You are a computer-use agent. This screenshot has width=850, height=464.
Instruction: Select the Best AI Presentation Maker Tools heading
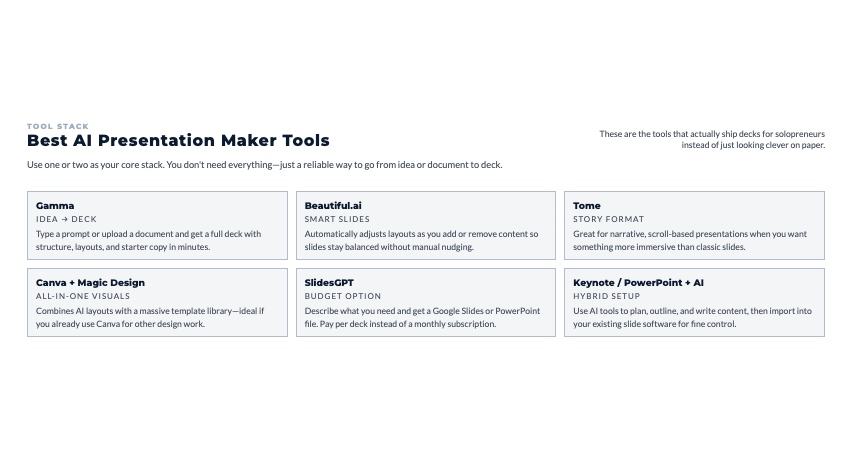(178, 141)
